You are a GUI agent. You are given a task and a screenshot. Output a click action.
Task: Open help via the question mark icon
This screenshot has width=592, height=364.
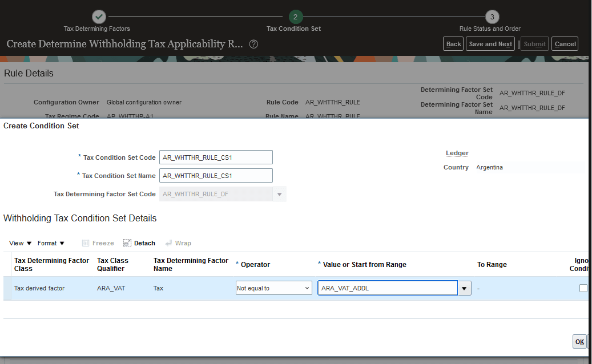[x=253, y=43]
